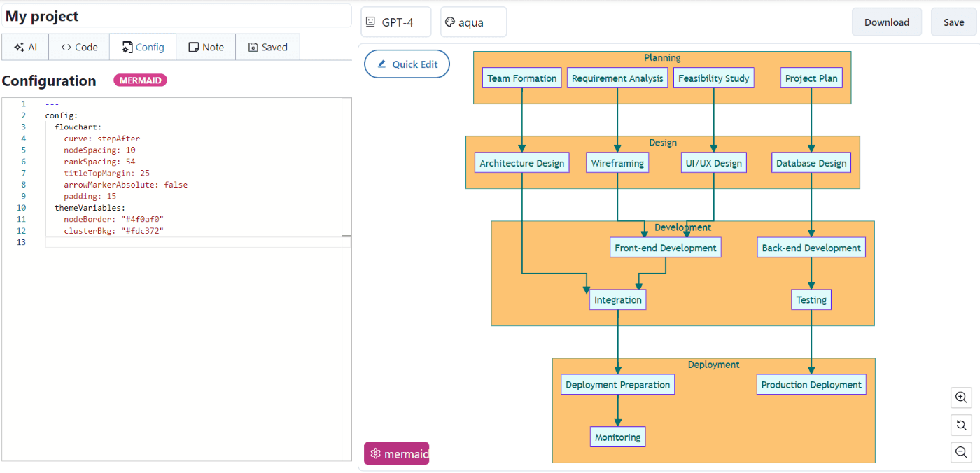Switch to the AI tab
The image size is (980, 473).
[24, 47]
